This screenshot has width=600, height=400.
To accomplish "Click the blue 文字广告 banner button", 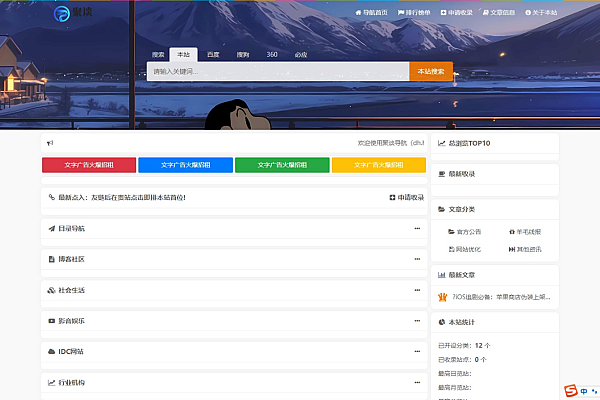I will point(186,165).
